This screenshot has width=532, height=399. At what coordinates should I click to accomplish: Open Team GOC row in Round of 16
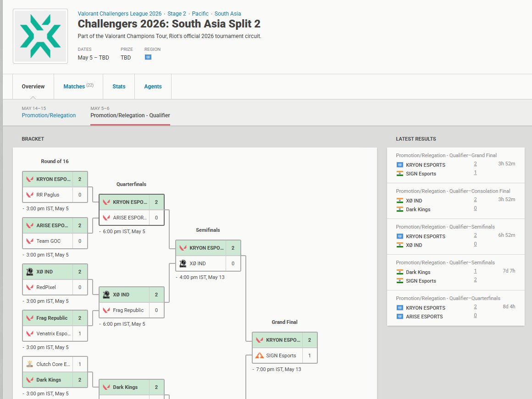coord(55,241)
